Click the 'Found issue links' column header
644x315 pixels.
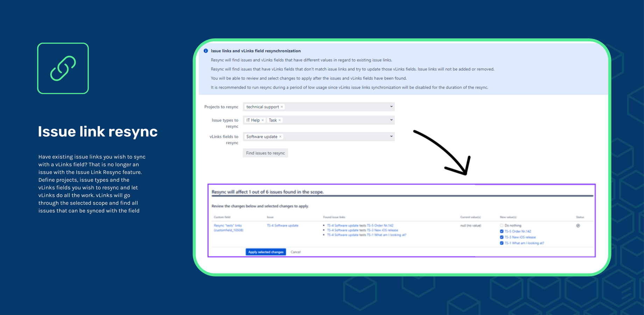pyautogui.click(x=334, y=217)
